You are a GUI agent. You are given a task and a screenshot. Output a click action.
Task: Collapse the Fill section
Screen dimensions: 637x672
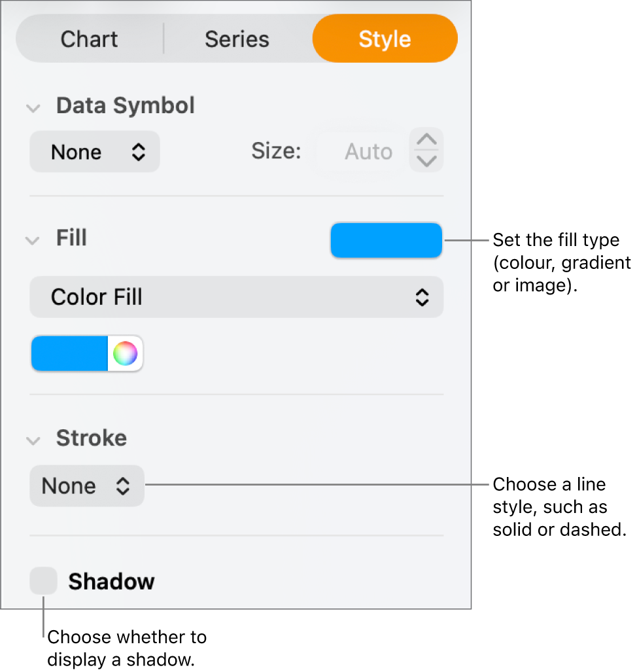33,240
